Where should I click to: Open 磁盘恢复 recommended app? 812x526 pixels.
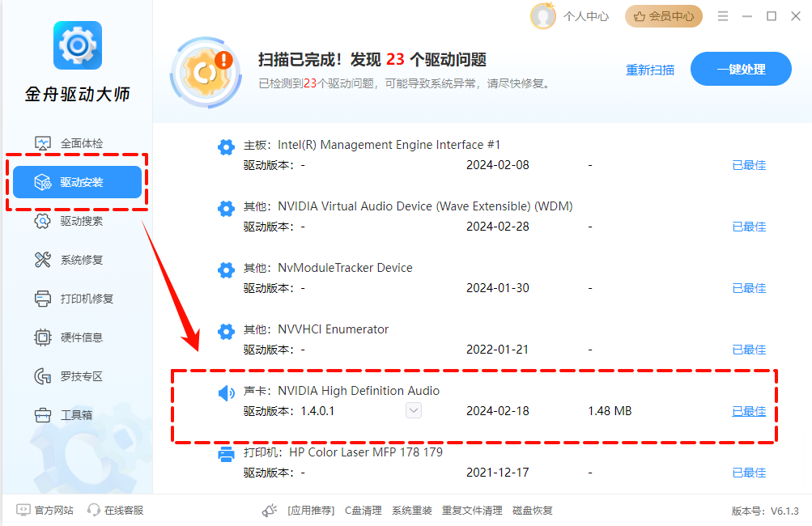click(x=533, y=511)
